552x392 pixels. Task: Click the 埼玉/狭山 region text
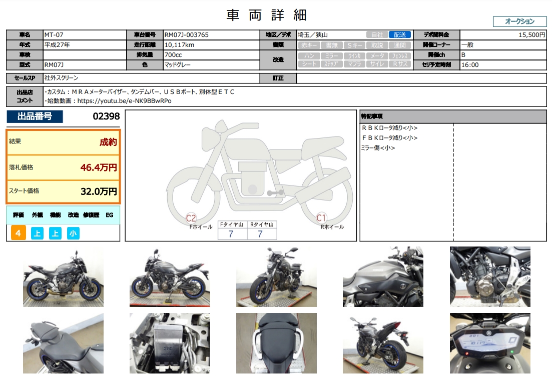coord(313,35)
